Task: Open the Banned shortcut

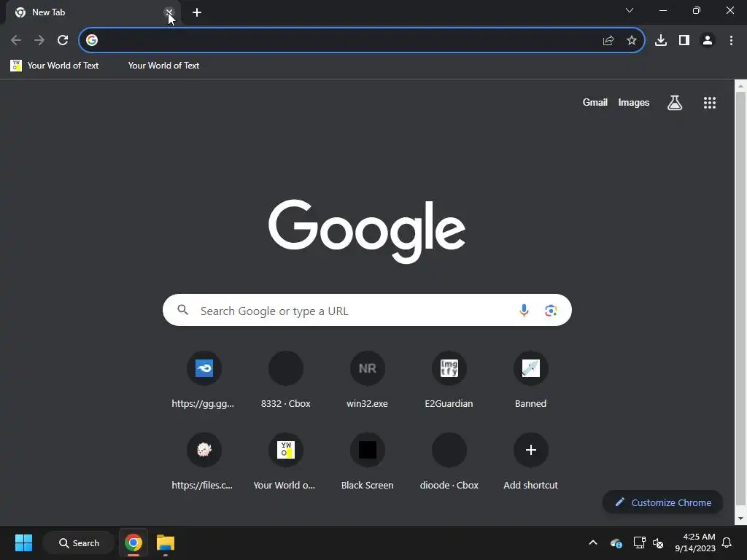Action: pos(531,380)
